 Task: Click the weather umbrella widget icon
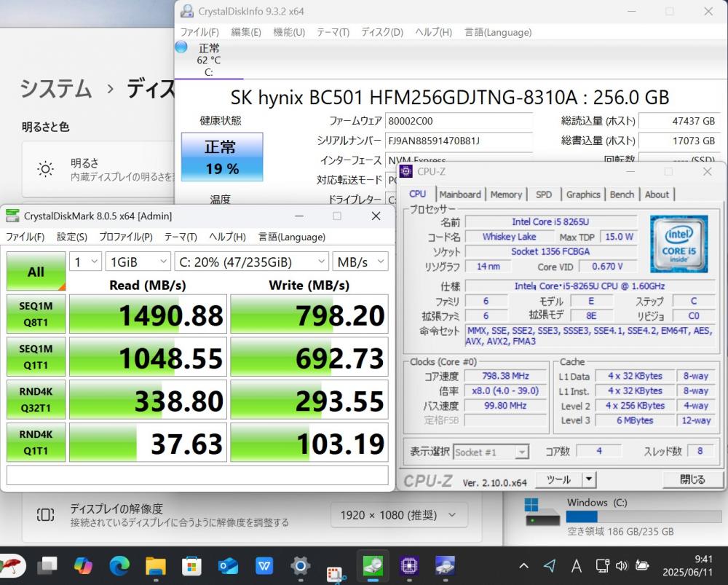(x=11, y=565)
